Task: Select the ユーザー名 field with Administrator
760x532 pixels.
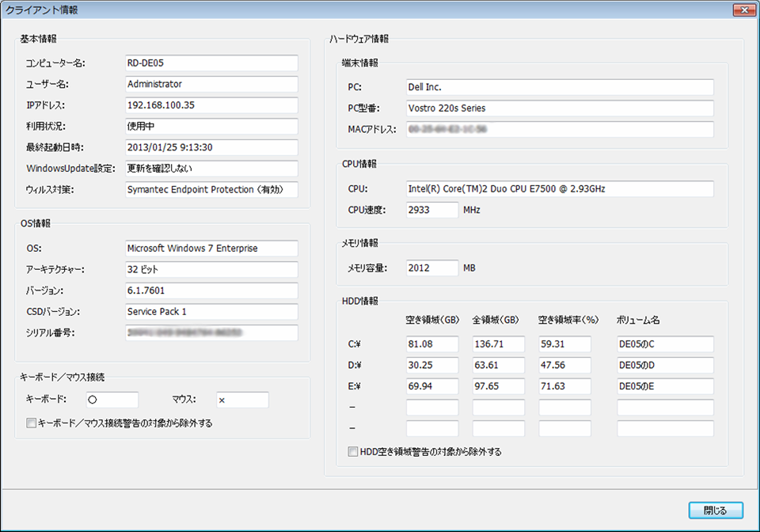Action: pos(211,84)
